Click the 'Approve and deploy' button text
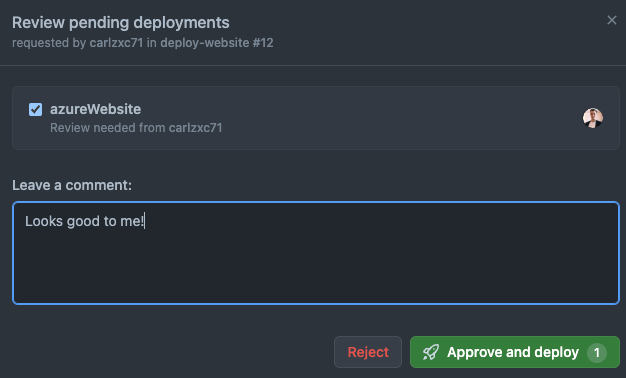626x378 pixels. point(513,352)
